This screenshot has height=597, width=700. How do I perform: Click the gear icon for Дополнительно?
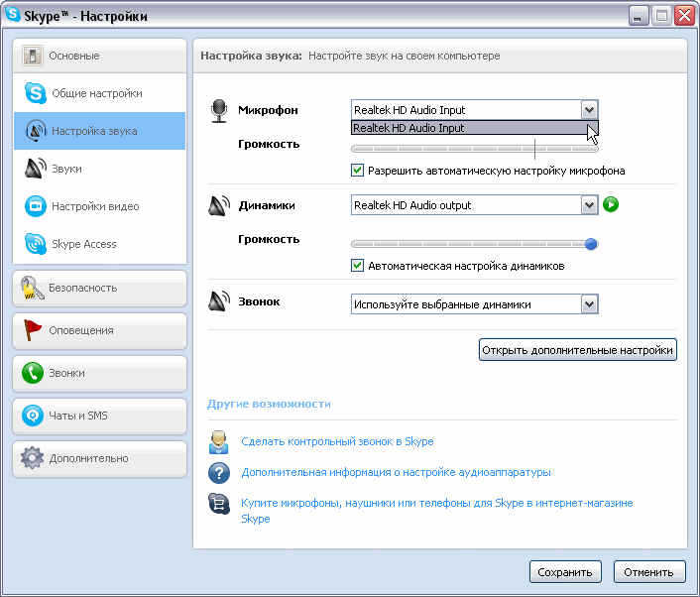coord(33,458)
